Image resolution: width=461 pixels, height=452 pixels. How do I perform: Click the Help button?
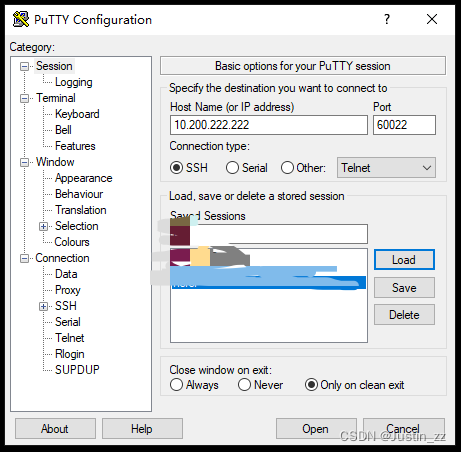142,429
